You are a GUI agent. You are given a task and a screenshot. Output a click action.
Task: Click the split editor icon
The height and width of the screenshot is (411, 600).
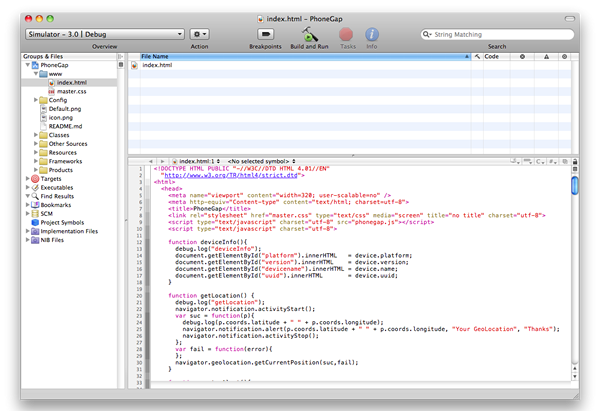575,169
